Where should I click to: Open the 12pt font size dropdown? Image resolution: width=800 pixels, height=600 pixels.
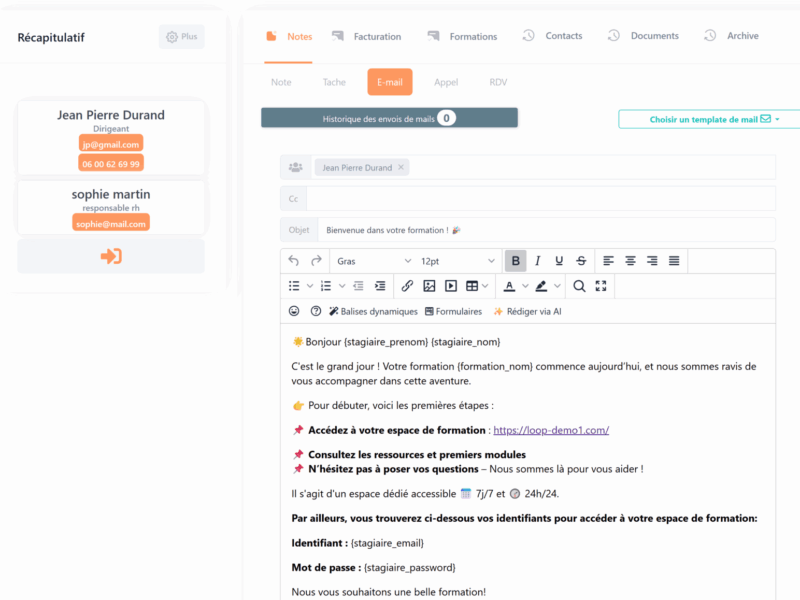click(457, 261)
